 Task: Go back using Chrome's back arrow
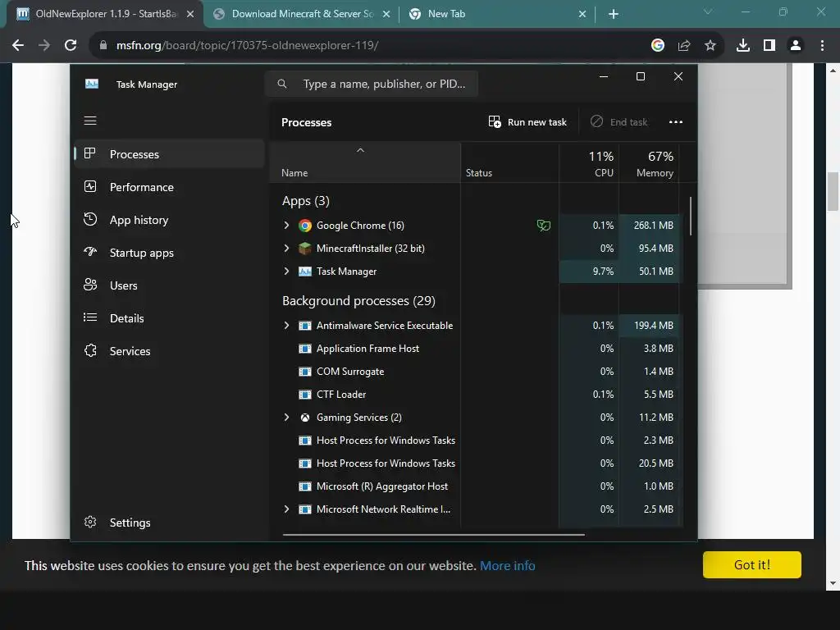(18, 46)
